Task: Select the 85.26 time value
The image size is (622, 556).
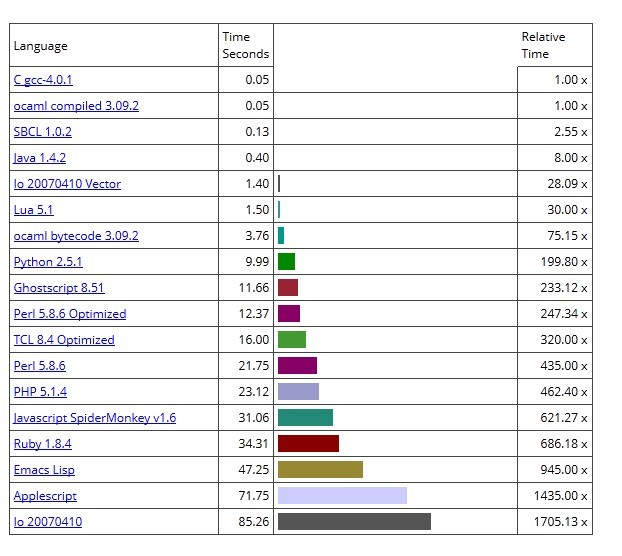Action: click(254, 522)
